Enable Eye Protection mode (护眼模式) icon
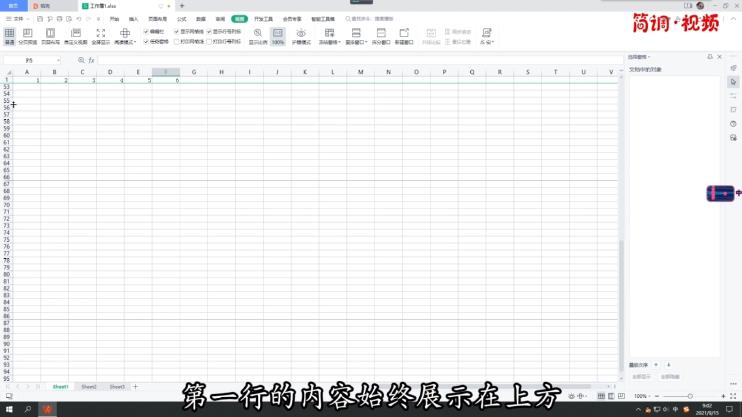The width and height of the screenshot is (742, 417). [301, 36]
